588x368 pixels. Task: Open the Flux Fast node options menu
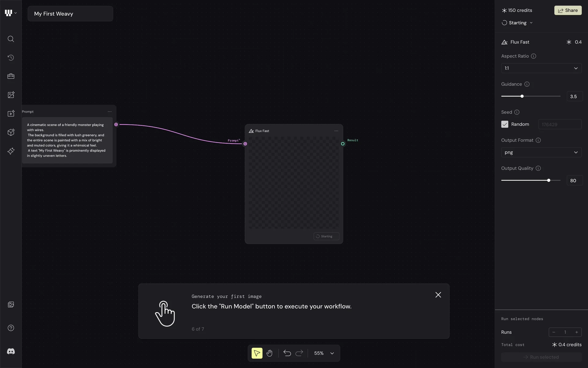[336, 131]
